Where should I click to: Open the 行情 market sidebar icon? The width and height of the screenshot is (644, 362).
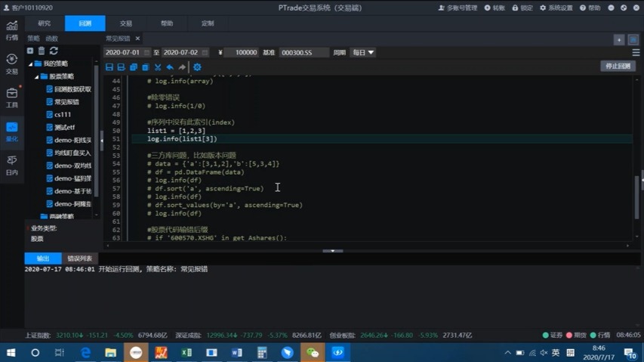[11, 30]
